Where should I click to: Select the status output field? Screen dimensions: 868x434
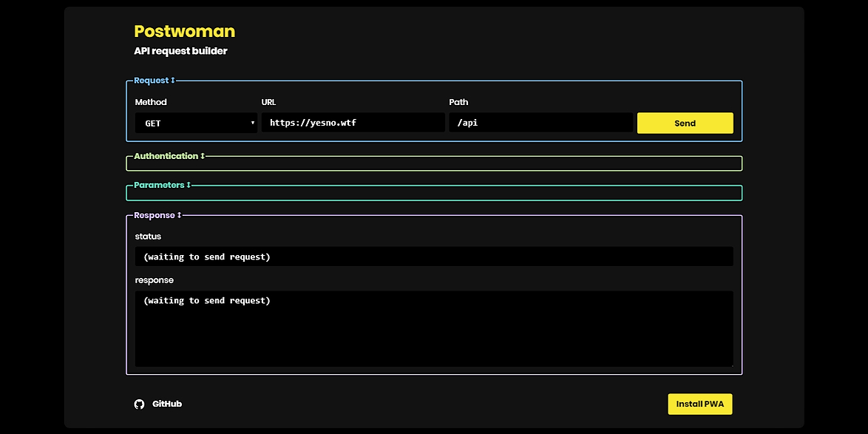[434, 257]
